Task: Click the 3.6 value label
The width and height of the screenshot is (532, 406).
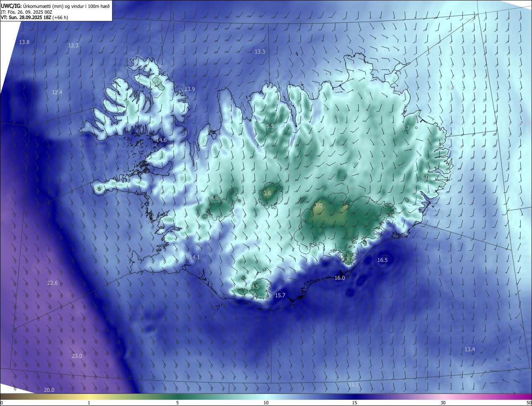Action: point(267,193)
